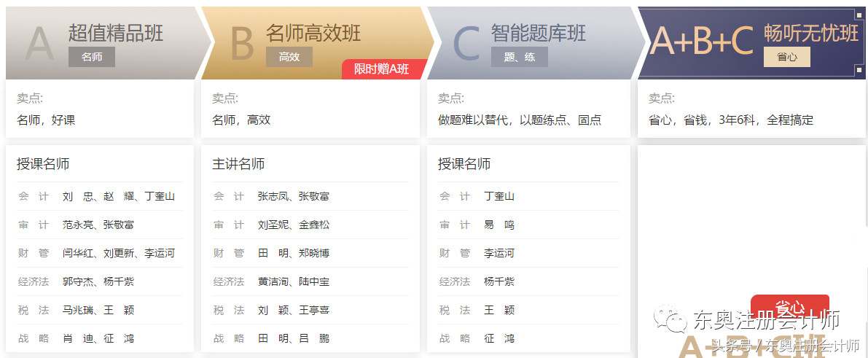Viewport: 868px width, 358px height.
Task: Click the 授课名师 heading in the C class card
Action: coord(464,164)
